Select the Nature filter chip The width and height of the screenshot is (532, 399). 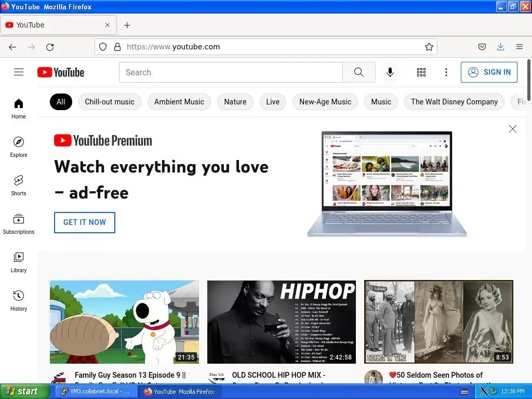point(235,102)
